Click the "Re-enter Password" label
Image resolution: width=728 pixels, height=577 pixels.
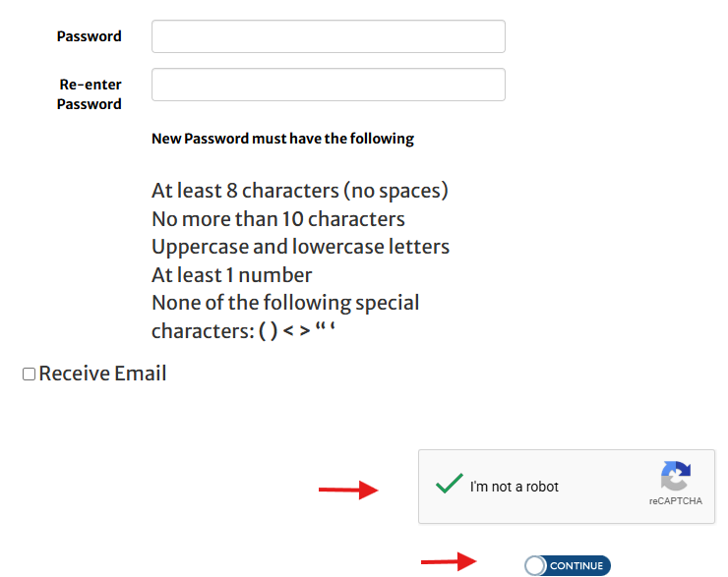pos(90,94)
